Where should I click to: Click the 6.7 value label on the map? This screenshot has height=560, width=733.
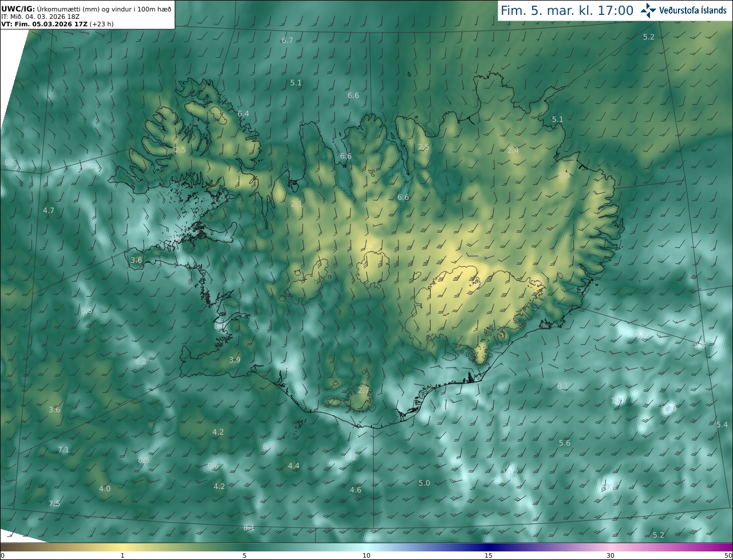click(x=287, y=40)
